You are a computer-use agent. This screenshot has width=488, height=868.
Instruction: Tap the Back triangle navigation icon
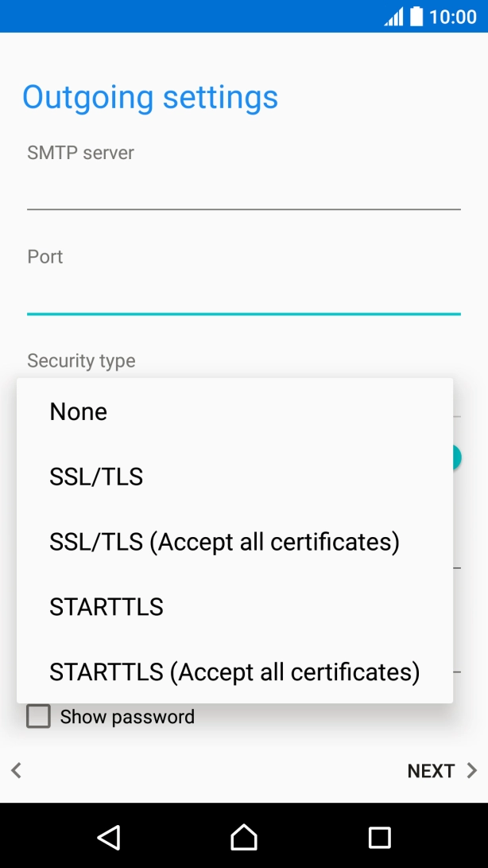click(109, 837)
